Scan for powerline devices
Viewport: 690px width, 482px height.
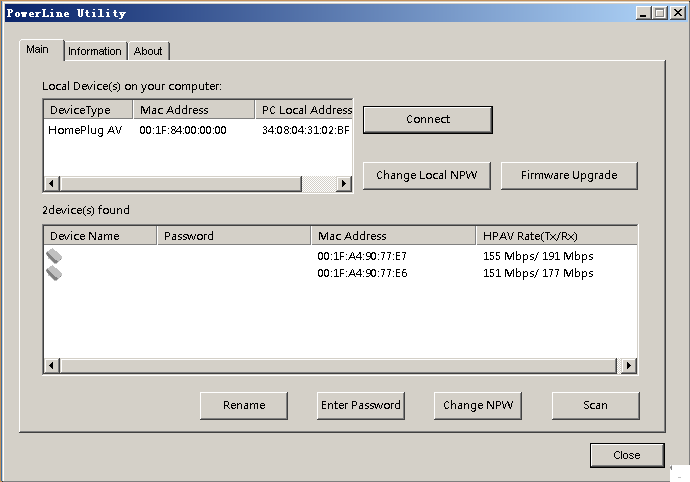595,405
